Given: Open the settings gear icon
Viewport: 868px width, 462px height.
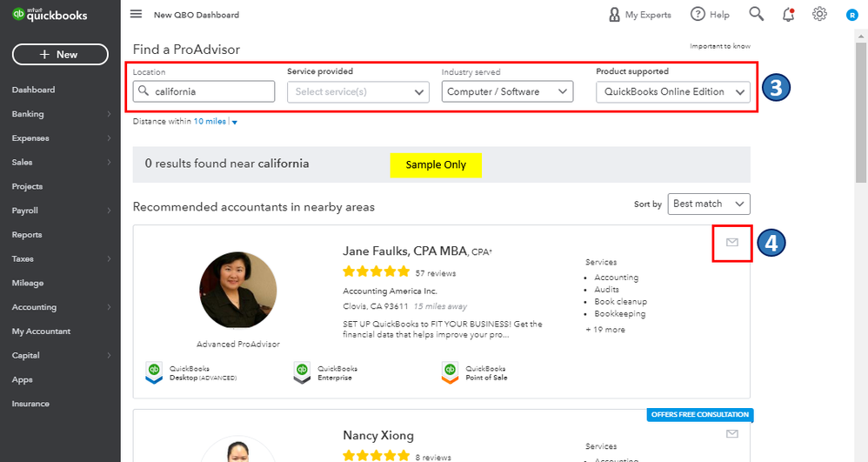Looking at the screenshot, I should (x=819, y=14).
